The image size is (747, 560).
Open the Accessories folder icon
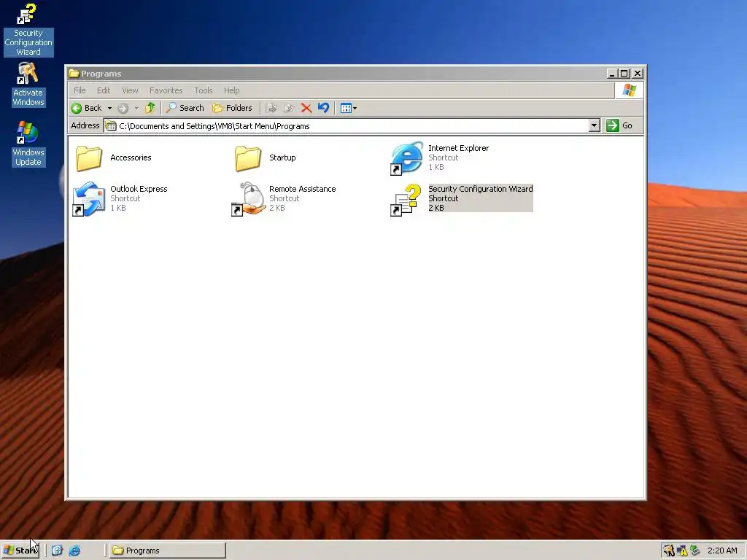88,158
